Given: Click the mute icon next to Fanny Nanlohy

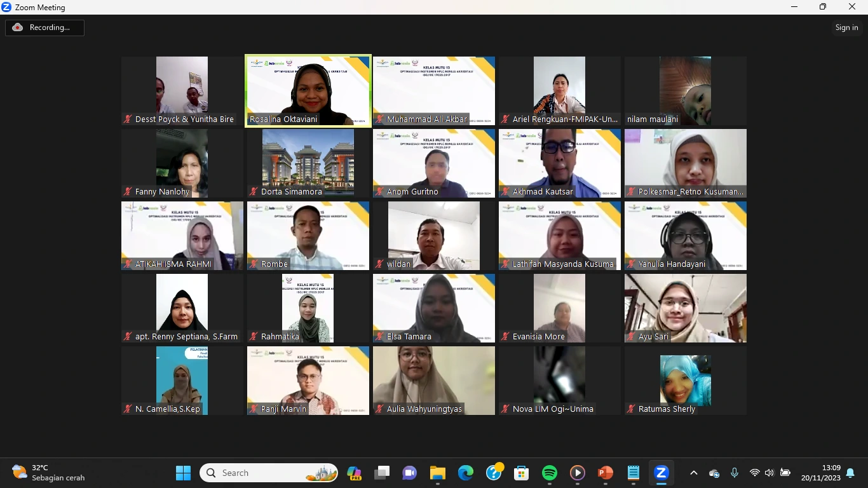Looking at the screenshot, I should pyautogui.click(x=128, y=191).
